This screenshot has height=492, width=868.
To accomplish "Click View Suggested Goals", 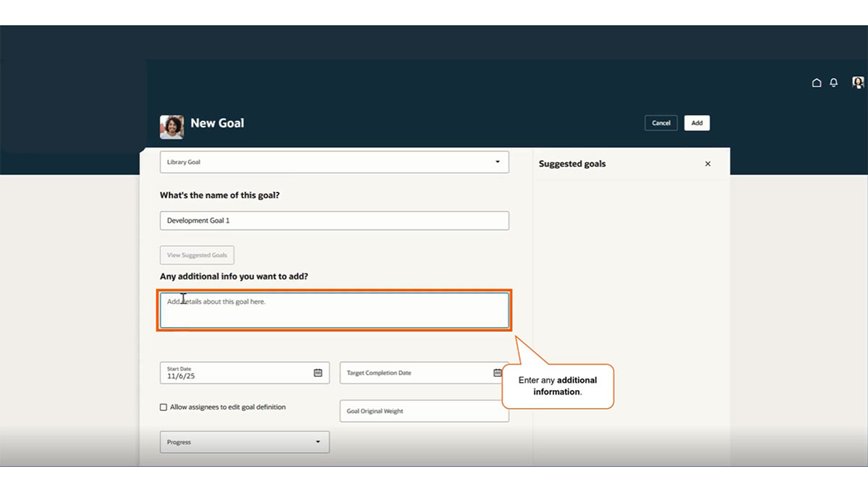I will 197,255.
